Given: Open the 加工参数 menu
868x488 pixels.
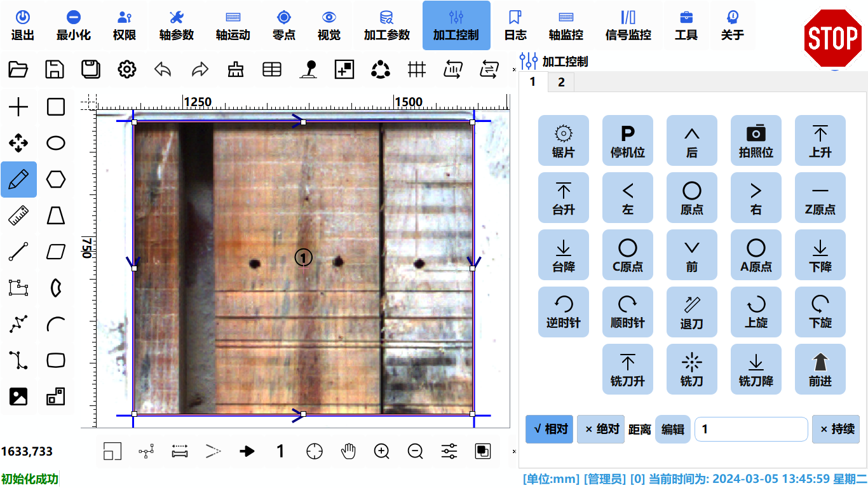Looking at the screenshot, I should pyautogui.click(x=387, y=25).
